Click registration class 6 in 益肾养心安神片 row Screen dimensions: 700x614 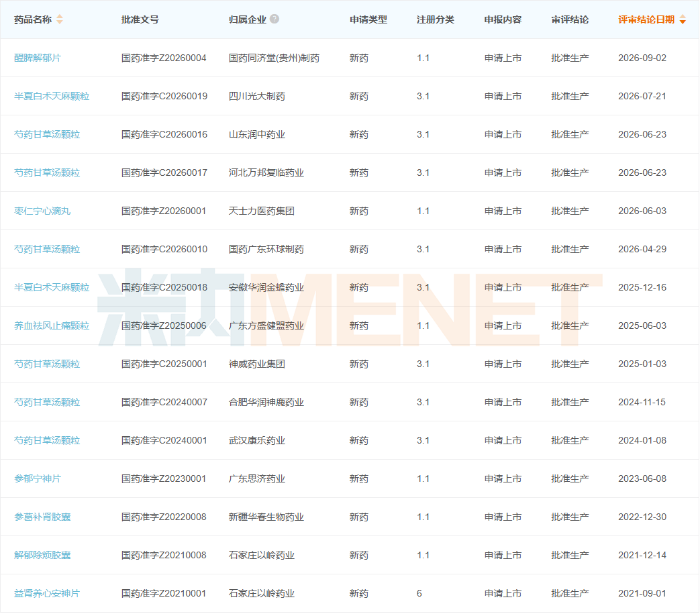pyautogui.click(x=419, y=594)
